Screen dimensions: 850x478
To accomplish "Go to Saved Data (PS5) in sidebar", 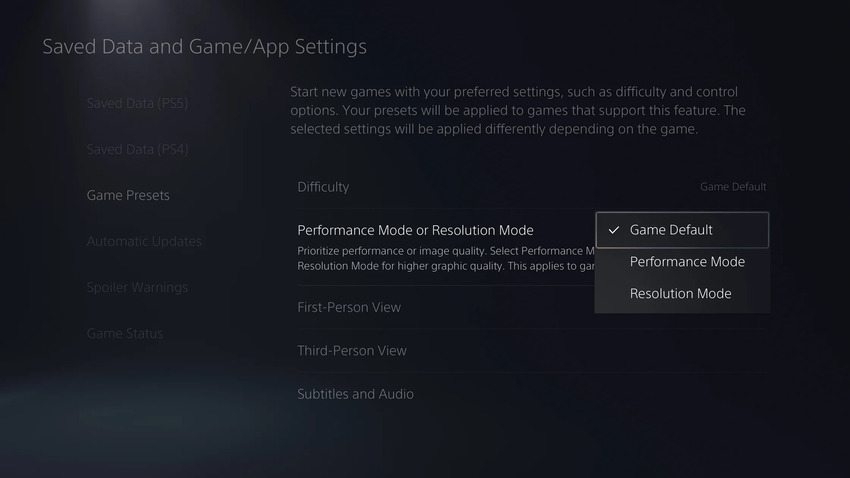I will click(137, 103).
